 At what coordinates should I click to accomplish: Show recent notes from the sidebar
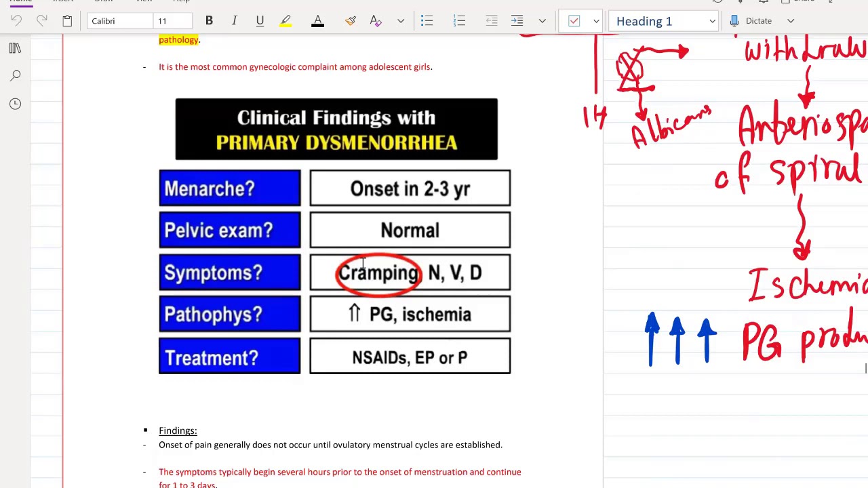(x=15, y=104)
